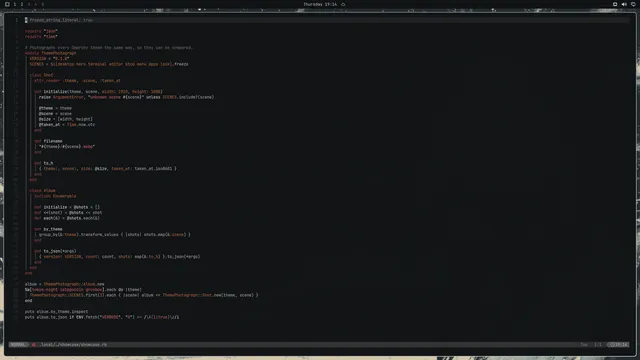
Task: Click the puts album.to_json if ENV.fetch line
Action: click(x=102, y=317)
